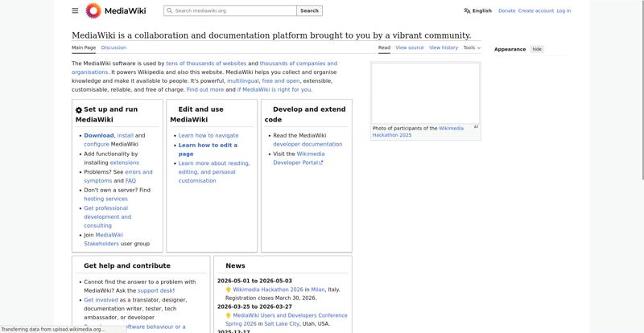Open the Hackathon participants photo thumbnail

coord(425,92)
